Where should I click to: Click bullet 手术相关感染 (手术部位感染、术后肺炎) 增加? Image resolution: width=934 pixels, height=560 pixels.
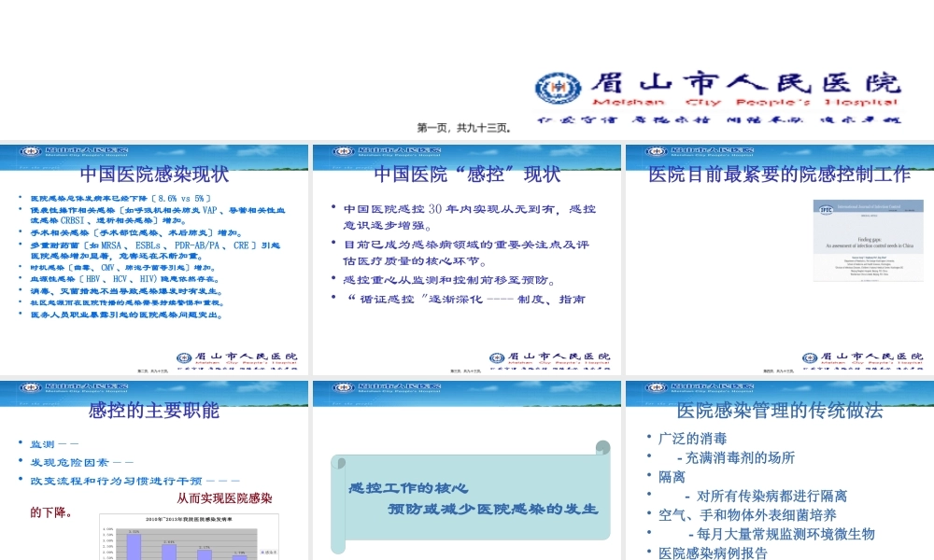pos(136,232)
